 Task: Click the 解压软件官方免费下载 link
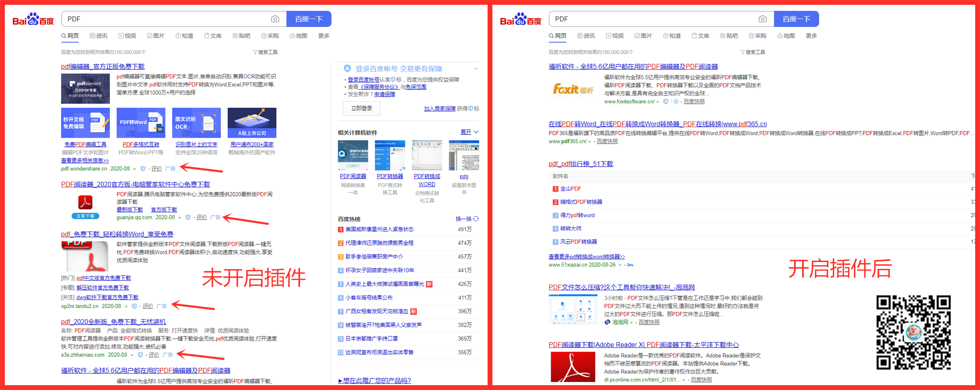coord(103,288)
